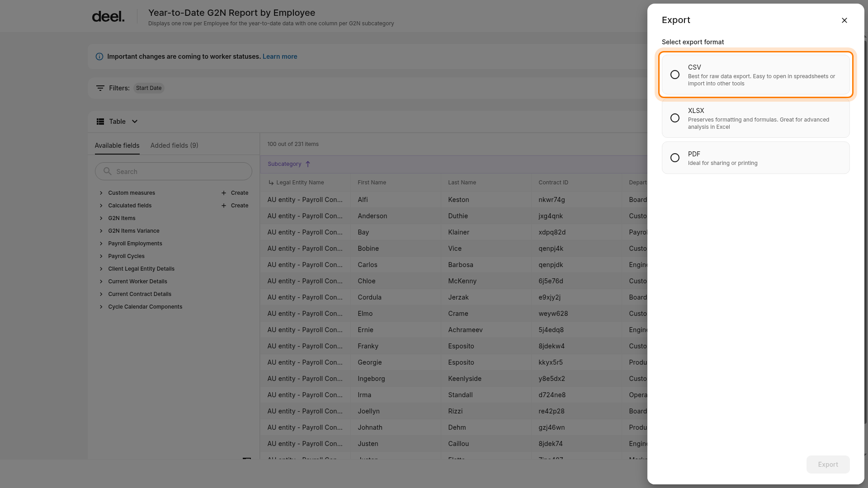Click contract ID '6j5e76d'
The width and height of the screenshot is (868, 488).
551,281
